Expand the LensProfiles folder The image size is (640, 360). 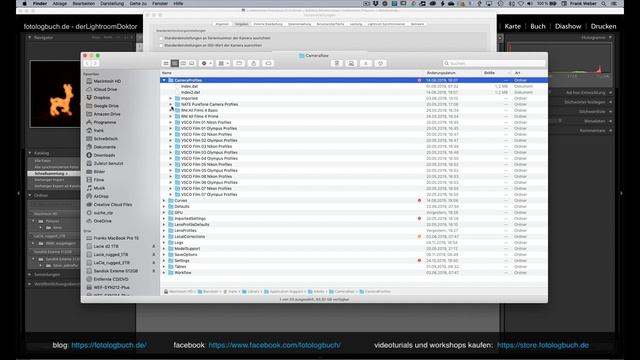click(x=164, y=231)
